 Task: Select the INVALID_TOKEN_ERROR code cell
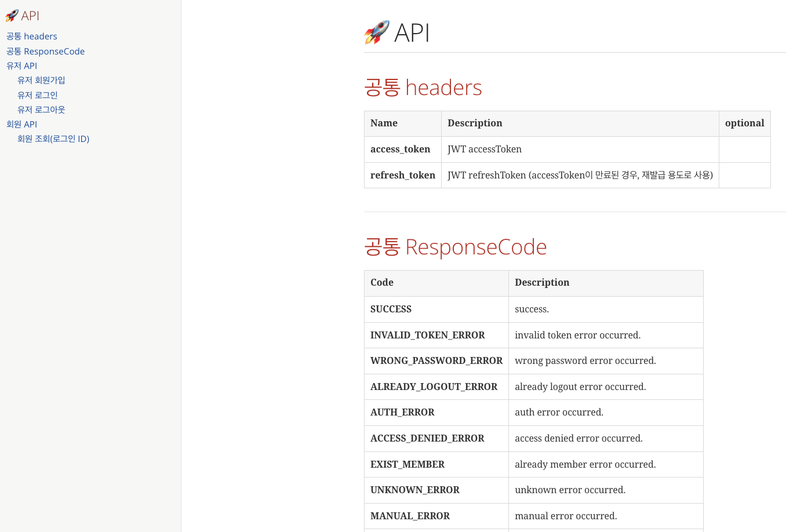click(x=427, y=335)
